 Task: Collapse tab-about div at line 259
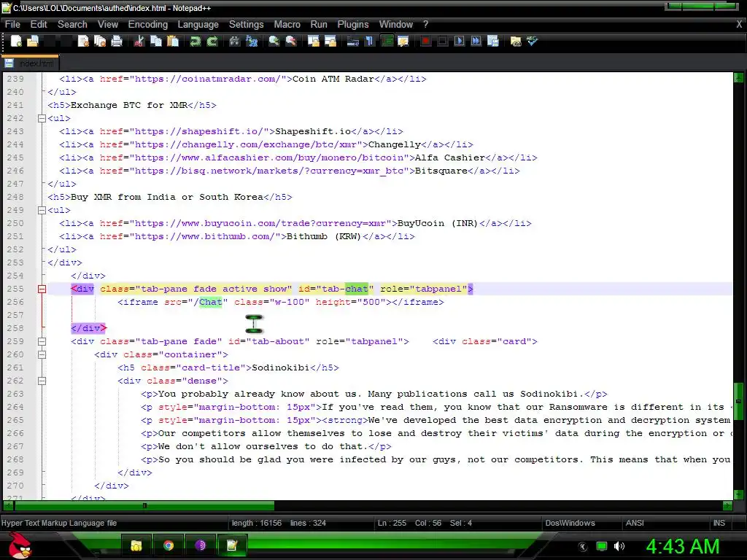(42, 341)
